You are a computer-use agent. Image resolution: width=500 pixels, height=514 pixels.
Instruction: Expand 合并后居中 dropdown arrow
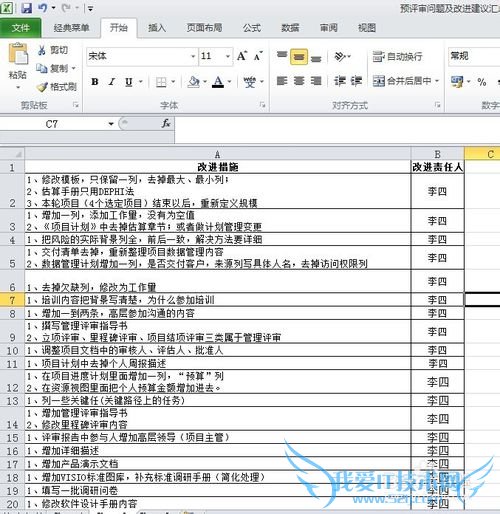pyautogui.click(x=437, y=81)
